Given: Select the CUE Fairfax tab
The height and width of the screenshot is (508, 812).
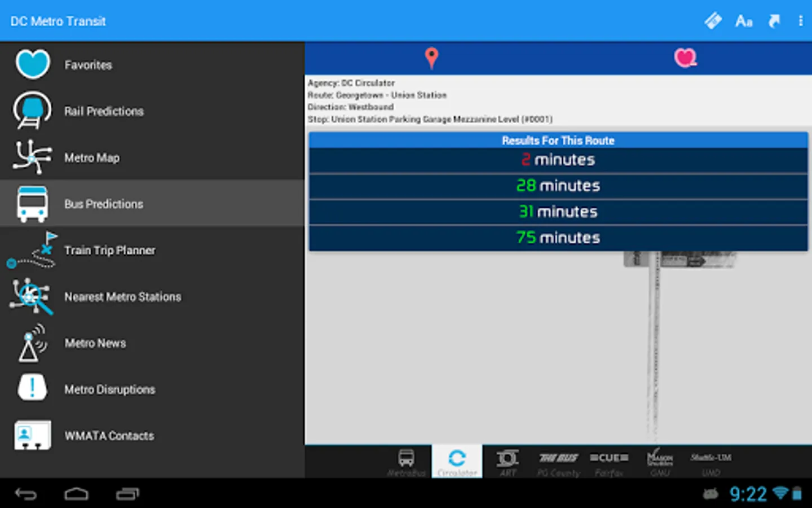Looking at the screenshot, I should click(x=609, y=462).
